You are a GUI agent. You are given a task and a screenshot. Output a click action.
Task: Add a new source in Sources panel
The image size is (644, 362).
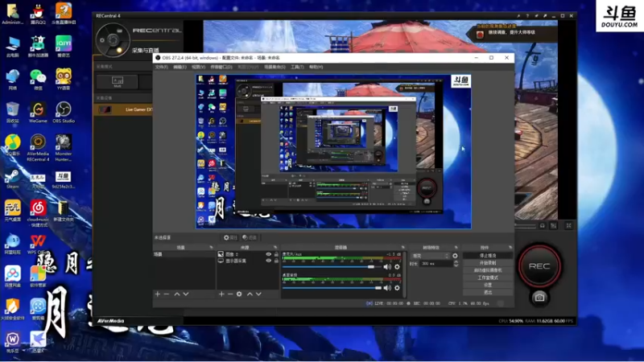click(x=221, y=294)
